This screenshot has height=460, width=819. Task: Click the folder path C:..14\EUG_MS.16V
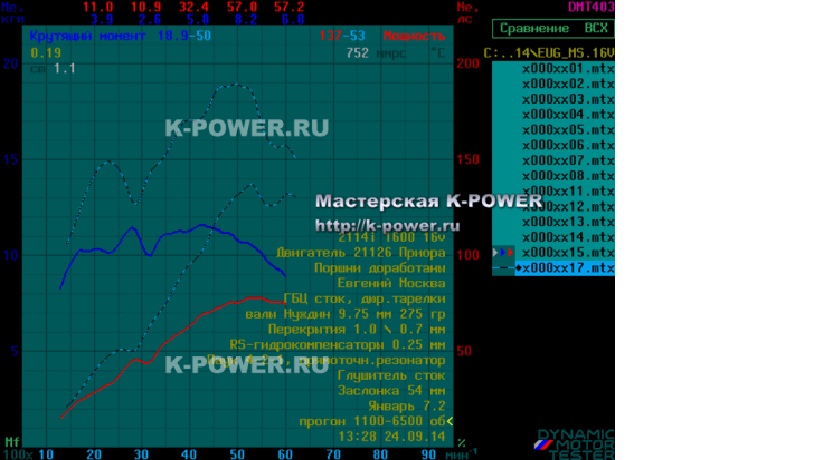549,53
